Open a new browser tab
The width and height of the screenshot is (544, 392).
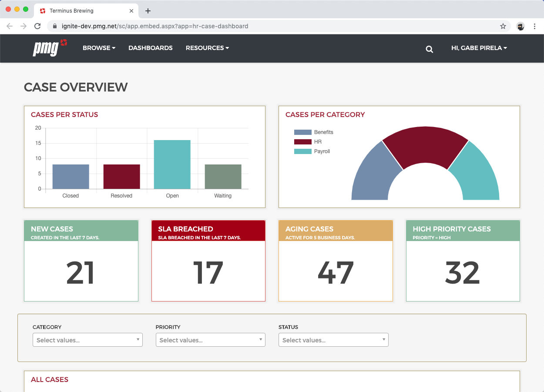click(148, 10)
